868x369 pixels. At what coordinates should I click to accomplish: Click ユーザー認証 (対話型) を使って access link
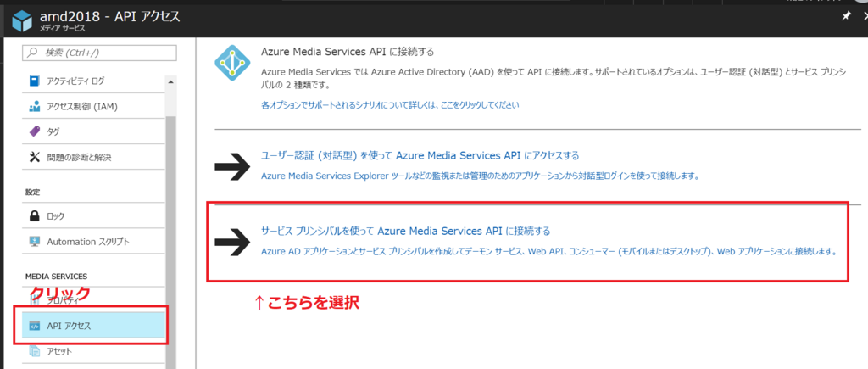420,155
